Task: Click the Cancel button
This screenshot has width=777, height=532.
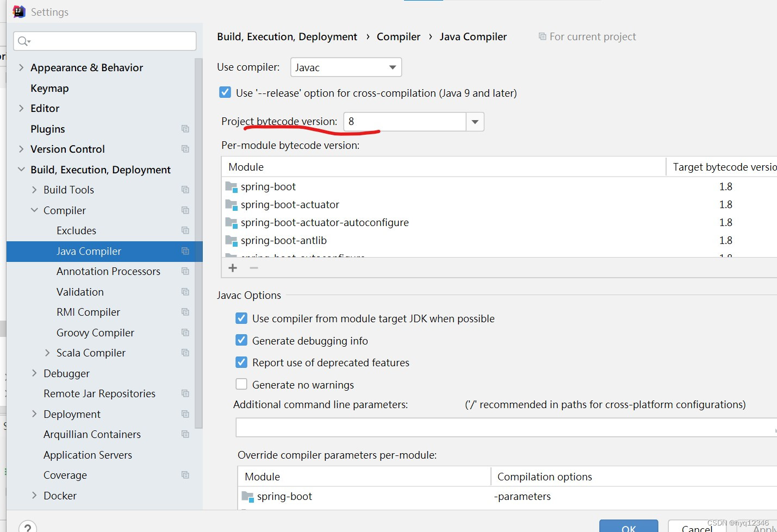Action: pos(697,528)
